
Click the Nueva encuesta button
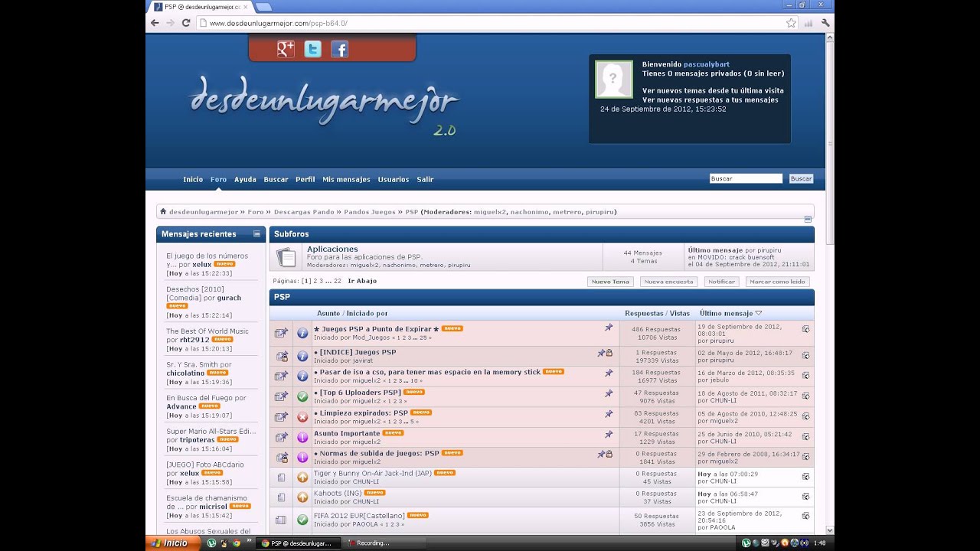click(668, 282)
